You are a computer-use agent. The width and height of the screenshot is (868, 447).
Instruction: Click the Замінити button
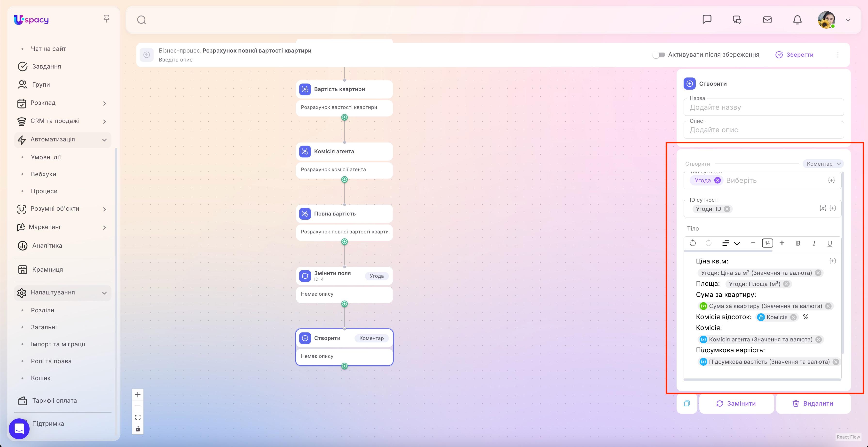click(x=736, y=404)
